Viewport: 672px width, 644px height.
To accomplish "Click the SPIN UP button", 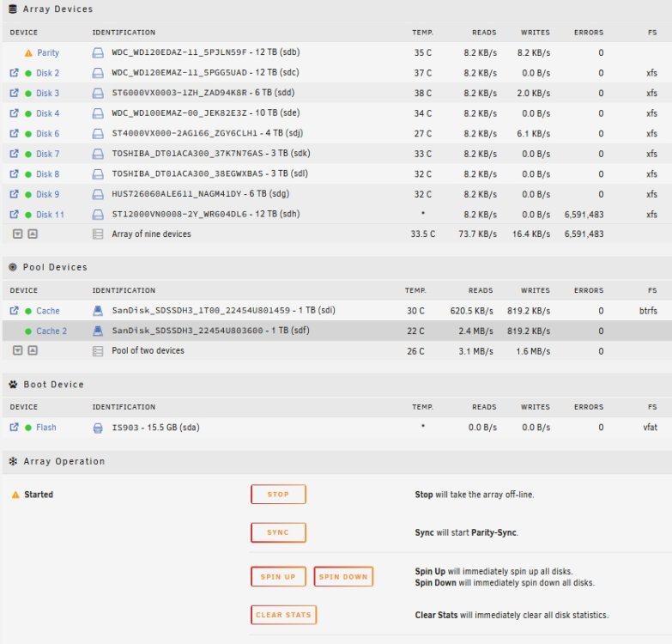I will click(278, 577).
